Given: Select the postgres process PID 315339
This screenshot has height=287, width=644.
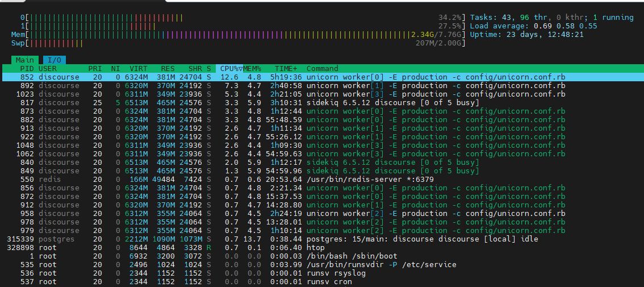Looking at the screenshot, I should (x=322, y=239).
